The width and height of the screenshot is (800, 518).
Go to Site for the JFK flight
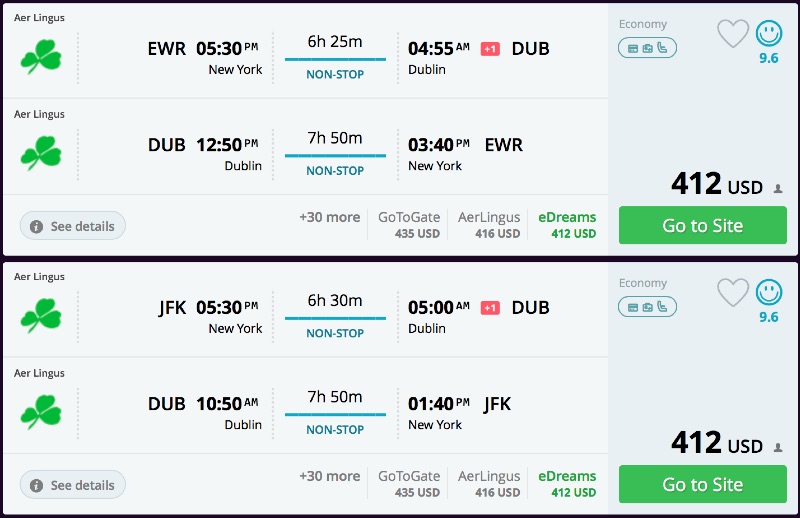pyautogui.click(x=702, y=484)
